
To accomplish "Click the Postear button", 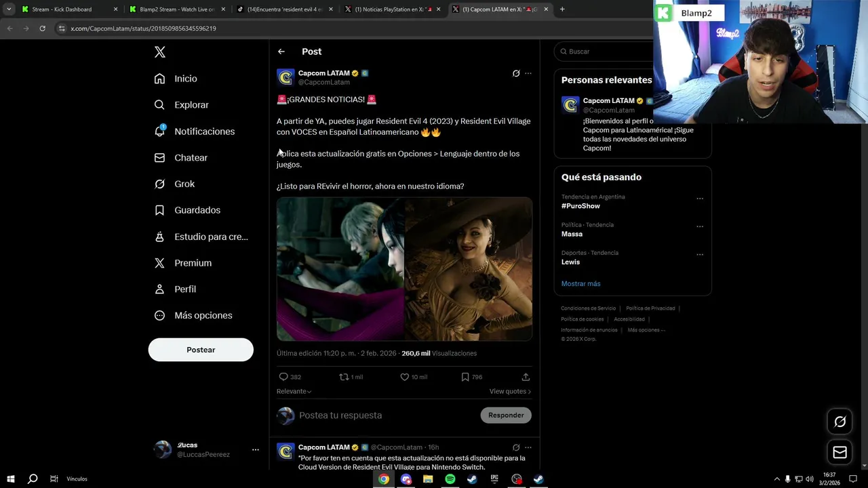I will (201, 350).
